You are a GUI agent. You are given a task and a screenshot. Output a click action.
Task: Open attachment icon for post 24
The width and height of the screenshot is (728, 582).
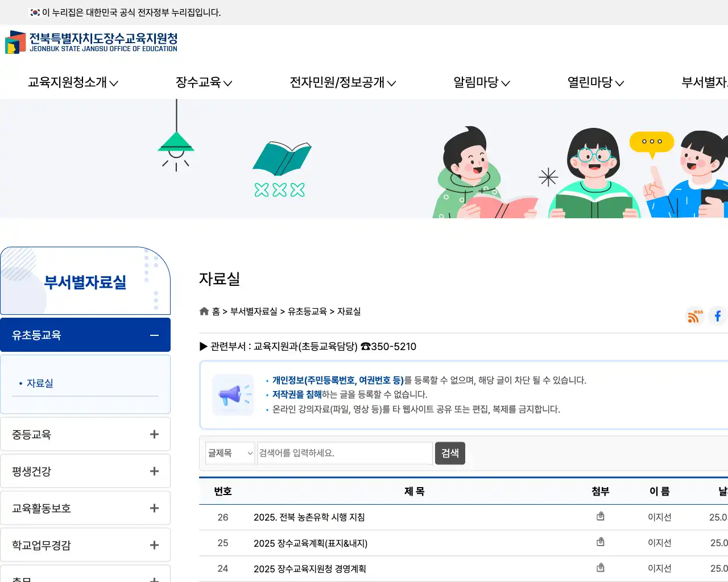click(x=600, y=568)
